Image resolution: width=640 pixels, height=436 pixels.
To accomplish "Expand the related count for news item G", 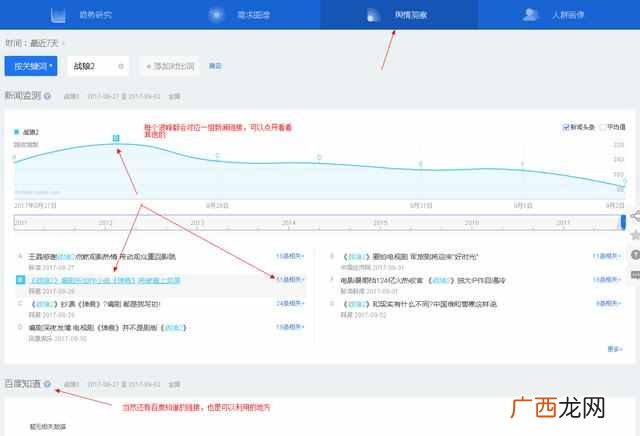I will 608,303.
